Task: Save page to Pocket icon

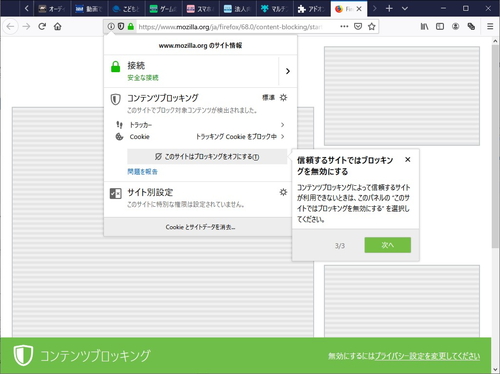Action: click(x=358, y=26)
